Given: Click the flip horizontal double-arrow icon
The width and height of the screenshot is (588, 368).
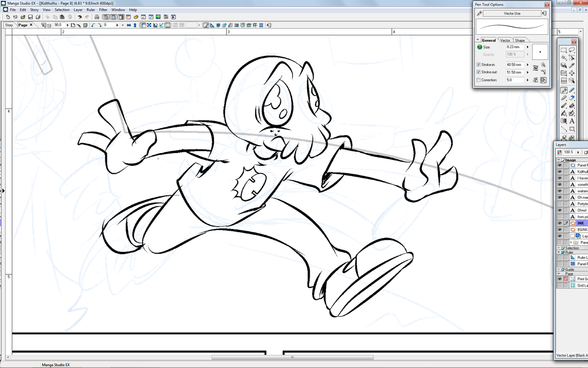Looking at the screenshot, I should [x=128, y=25].
